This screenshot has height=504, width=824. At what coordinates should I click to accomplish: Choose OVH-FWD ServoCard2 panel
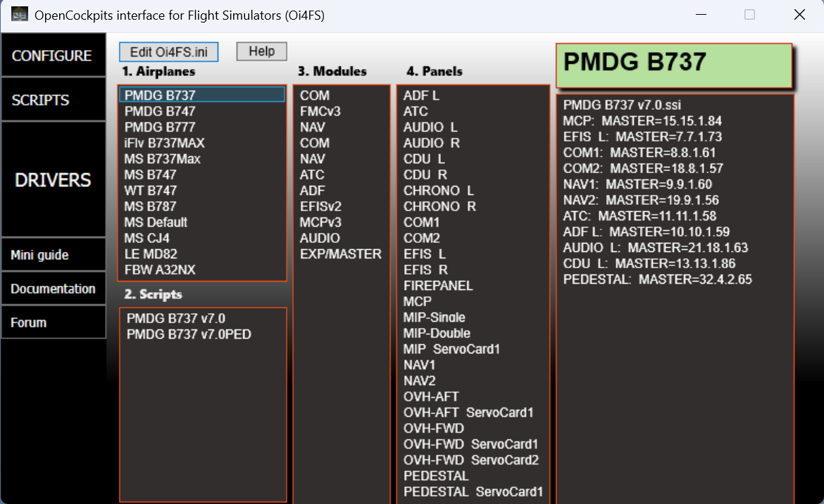(x=471, y=460)
